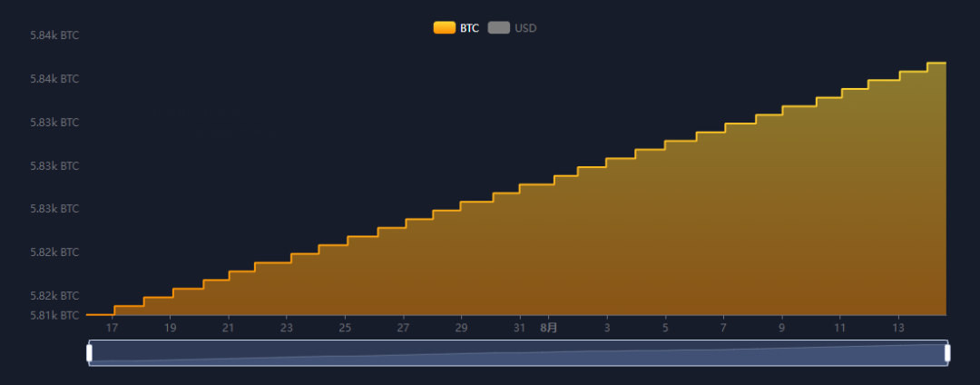The width and height of the screenshot is (980, 385).
Task: Click the orange BTC legend swatch
Action: pyautogui.click(x=445, y=27)
